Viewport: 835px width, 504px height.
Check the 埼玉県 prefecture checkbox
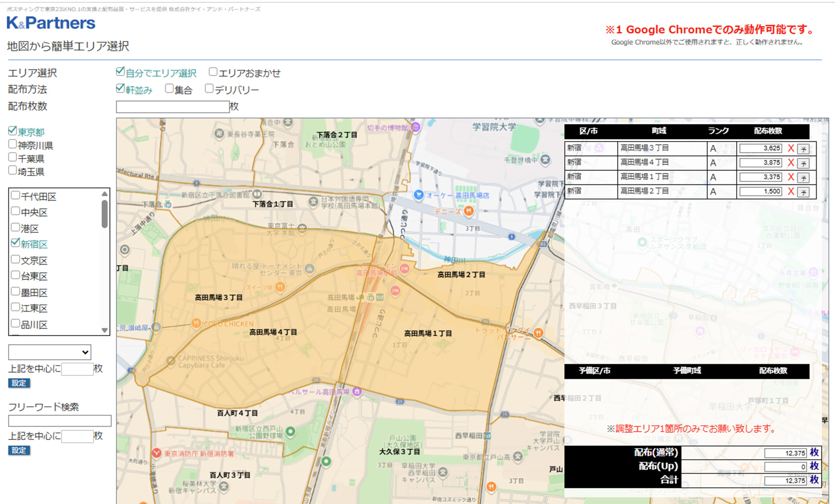(13, 170)
